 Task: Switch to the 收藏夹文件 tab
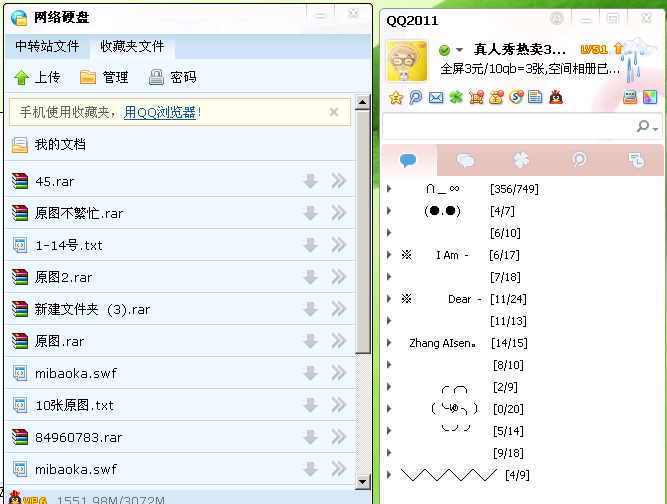coord(132,46)
